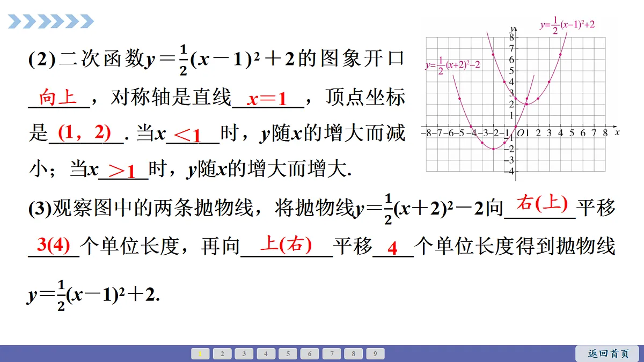The width and height of the screenshot is (644, 362).
Task: Click the red answer <1
Action: (x=187, y=136)
